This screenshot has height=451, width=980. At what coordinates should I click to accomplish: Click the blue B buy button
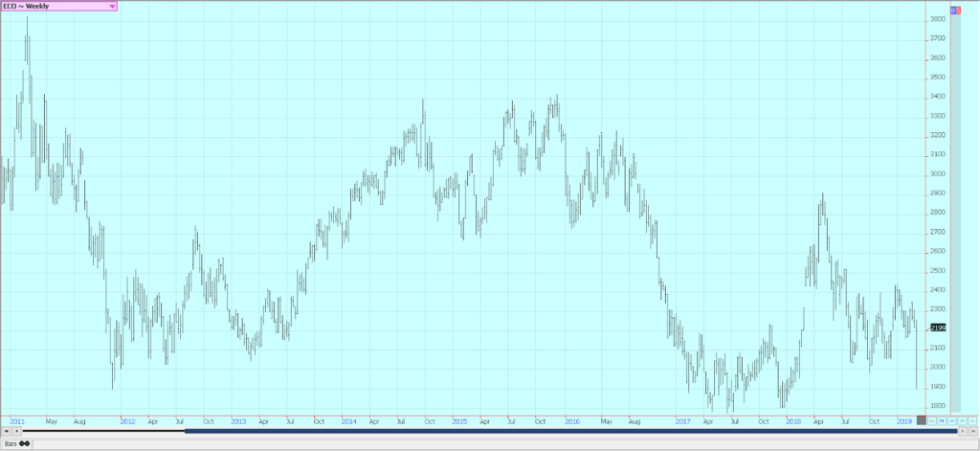click(x=952, y=10)
